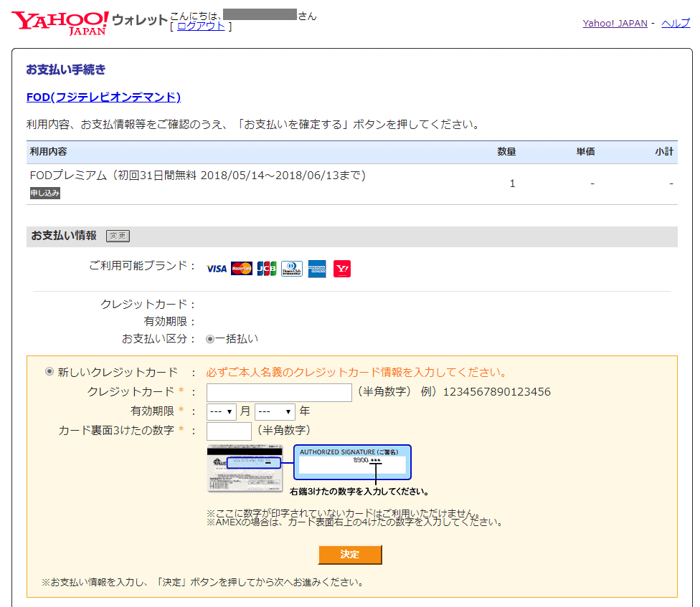Open the expiration month (月) dropdown
Image resolution: width=700 pixels, height=607 pixels.
[x=222, y=411]
